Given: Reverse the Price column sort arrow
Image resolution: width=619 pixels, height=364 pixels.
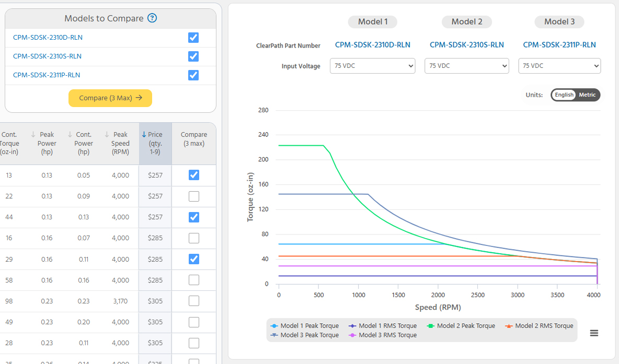Looking at the screenshot, I should [145, 134].
